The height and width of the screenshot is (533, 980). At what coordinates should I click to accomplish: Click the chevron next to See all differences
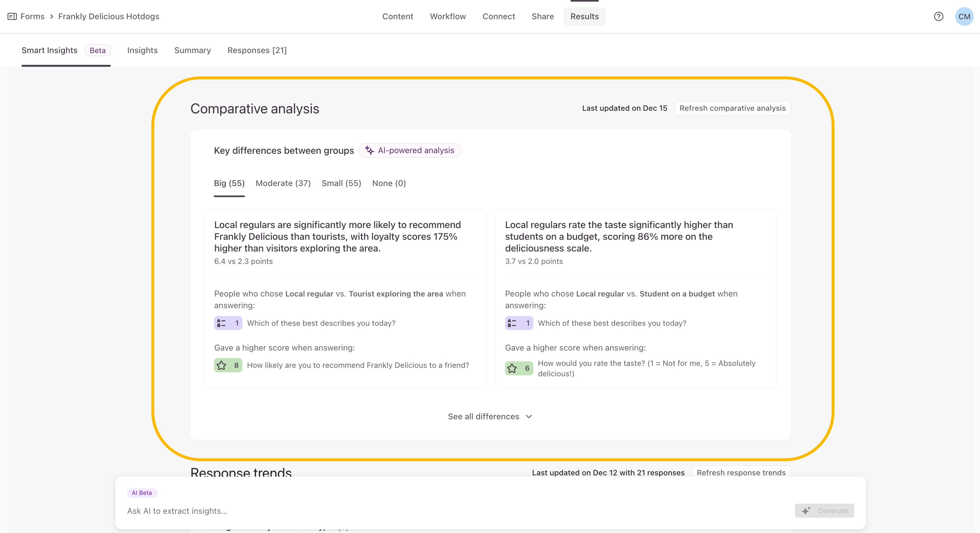[x=529, y=416]
